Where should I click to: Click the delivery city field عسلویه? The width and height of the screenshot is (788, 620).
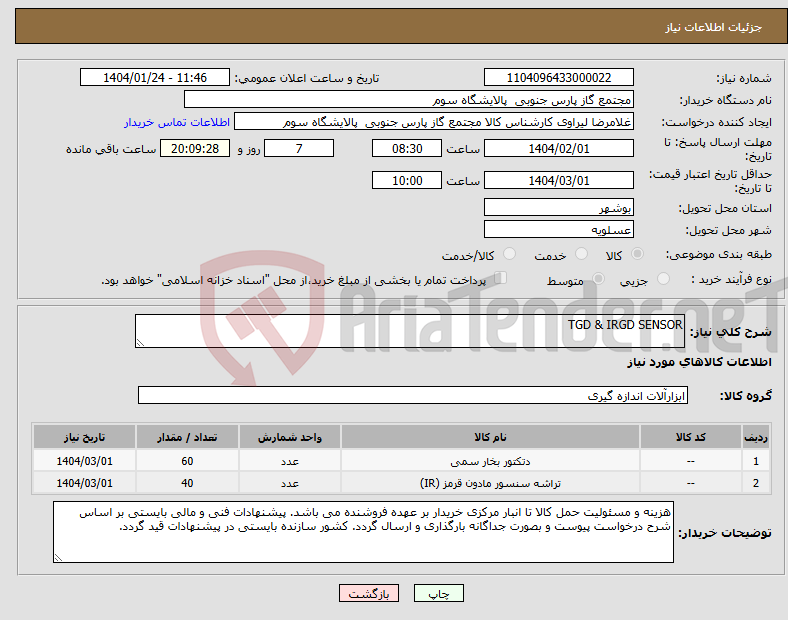point(558,229)
